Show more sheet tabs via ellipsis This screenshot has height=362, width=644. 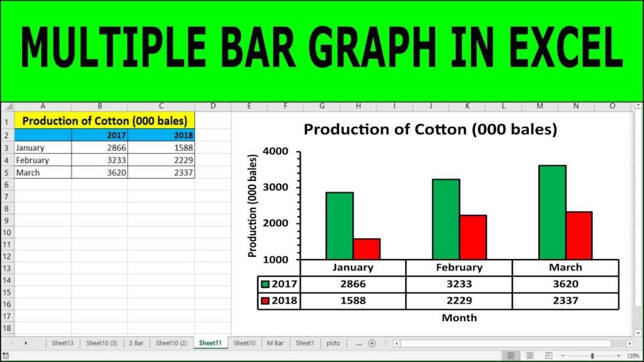[359, 344]
